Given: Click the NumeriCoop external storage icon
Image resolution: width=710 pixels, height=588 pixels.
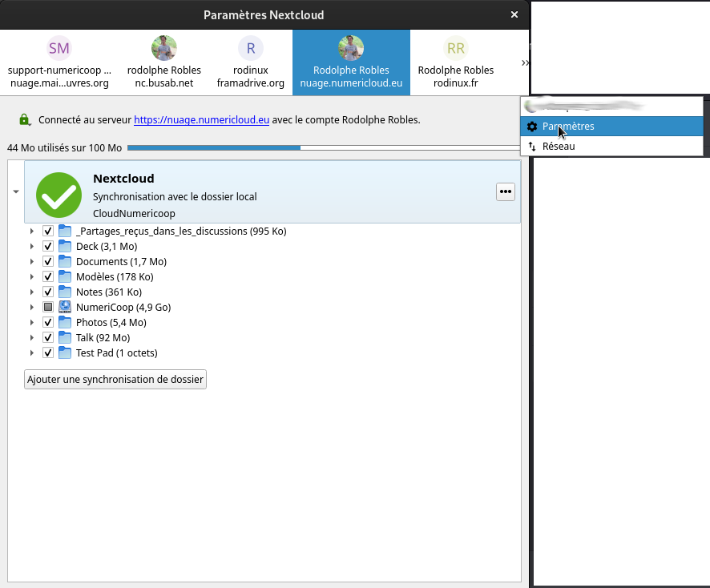Looking at the screenshot, I should tap(65, 308).
